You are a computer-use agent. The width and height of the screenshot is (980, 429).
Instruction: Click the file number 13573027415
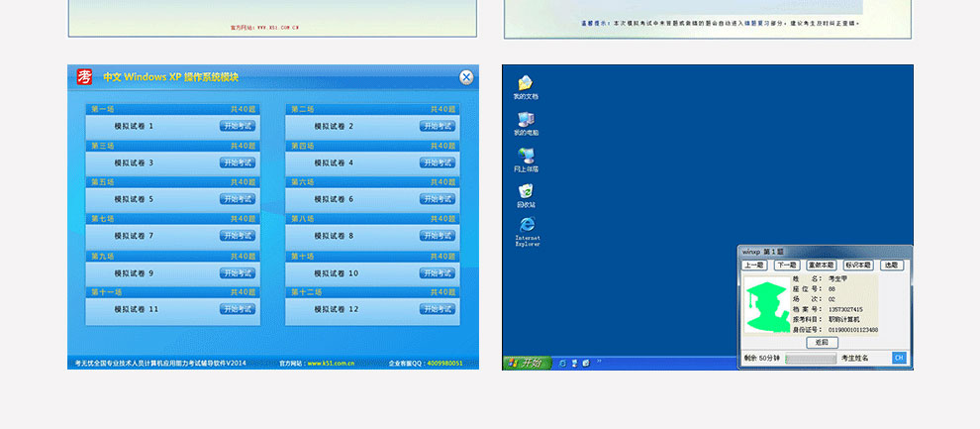click(845, 309)
